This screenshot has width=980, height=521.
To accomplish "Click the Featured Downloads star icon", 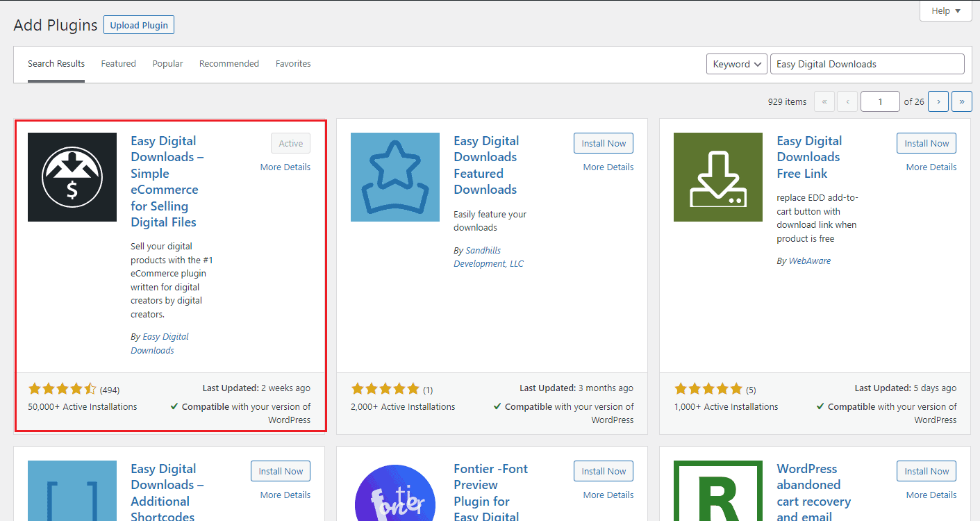I will click(395, 177).
